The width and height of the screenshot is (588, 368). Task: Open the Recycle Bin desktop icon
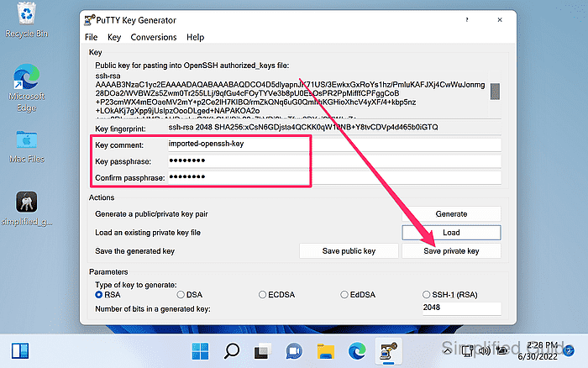click(x=27, y=19)
